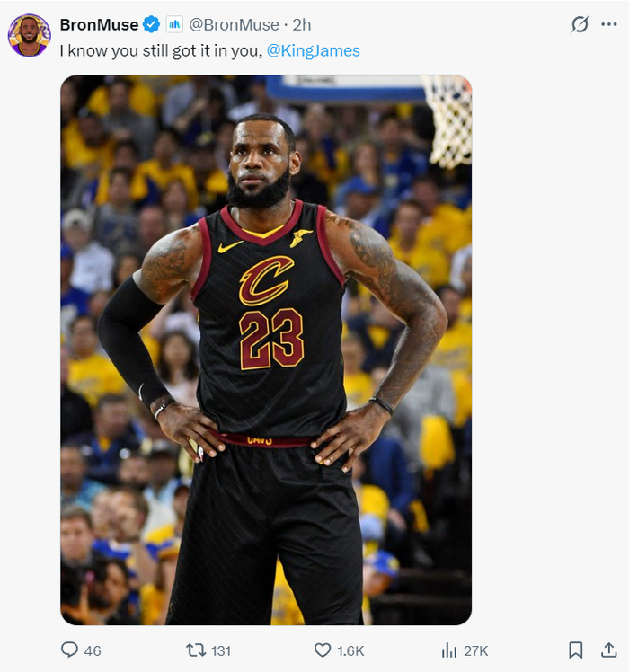Like the post with the heart icon
The height and width of the screenshot is (672, 629).
[x=323, y=650]
